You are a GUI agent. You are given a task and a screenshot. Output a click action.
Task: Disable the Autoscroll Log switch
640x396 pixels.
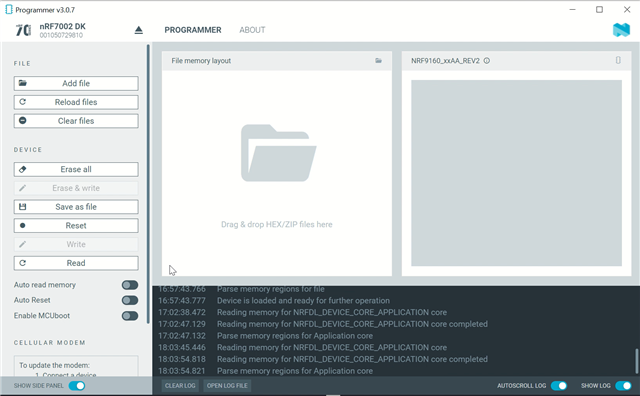[559, 386]
